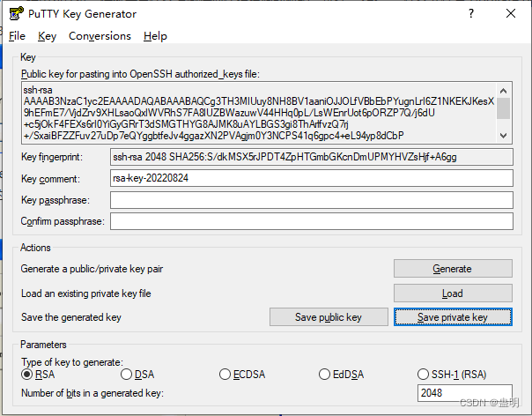Click the public key scrollbar thumb
This screenshot has width=532, height=416.
pyautogui.click(x=504, y=108)
